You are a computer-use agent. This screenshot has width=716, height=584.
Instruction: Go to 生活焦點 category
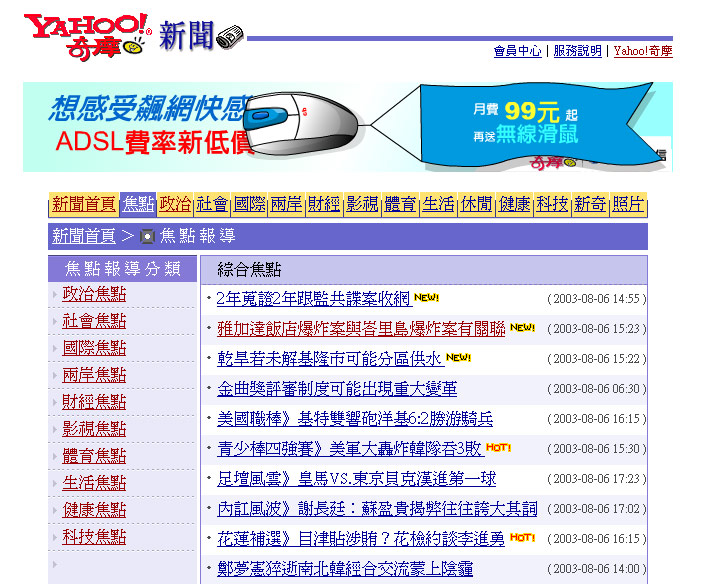coord(94,483)
